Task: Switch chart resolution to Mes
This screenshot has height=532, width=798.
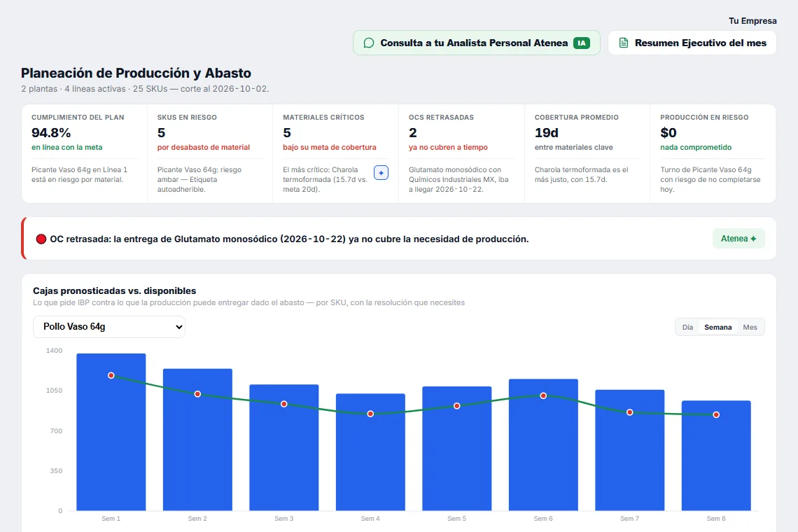Action: coord(750,328)
